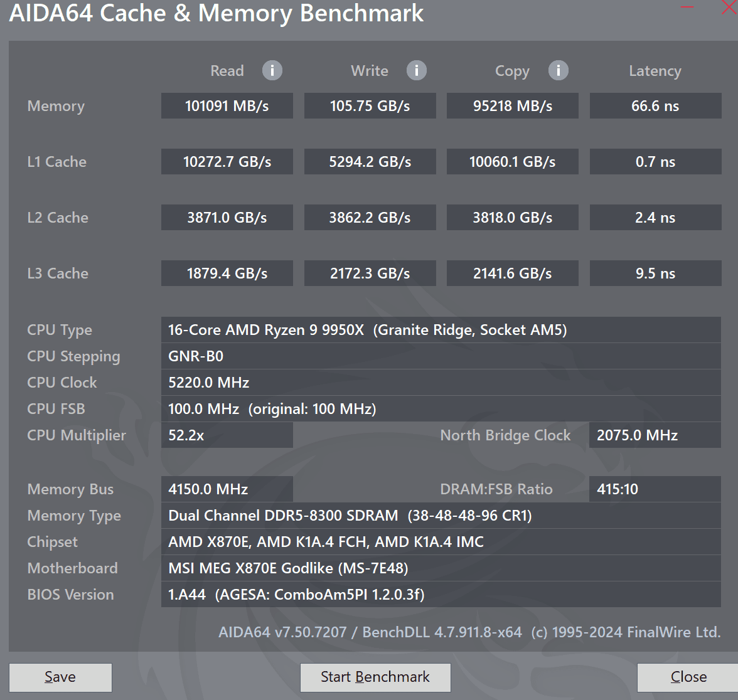Select the Memory Read result field
738x700 pixels.
point(227,106)
